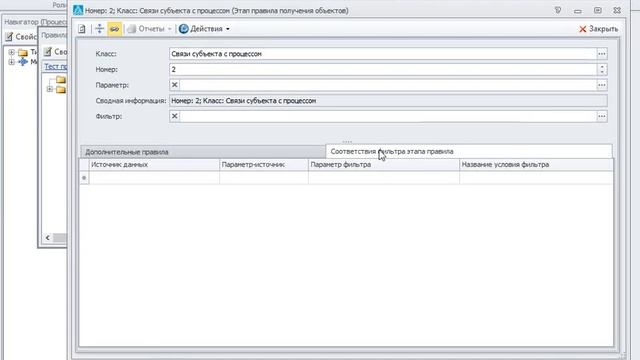
Task: Click the blue split-arrows toolbar icon
Action: (100, 29)
